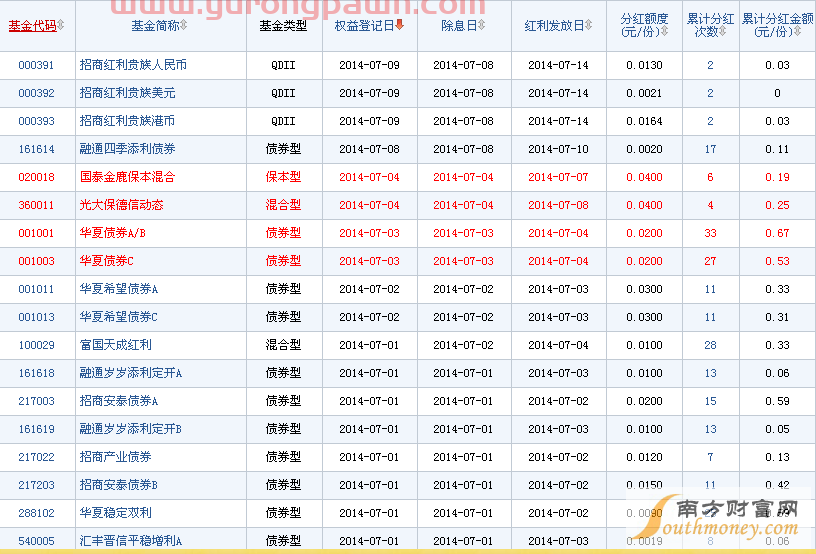The width and height of the screenshot is (816, 554).
Task: Click sort arrows next to 基金简称
Action: [x=184, y=25]
